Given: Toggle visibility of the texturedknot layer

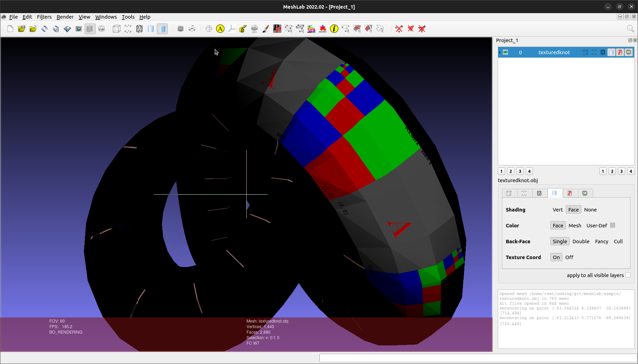Looking at the screenshot, I should point(505,52).
